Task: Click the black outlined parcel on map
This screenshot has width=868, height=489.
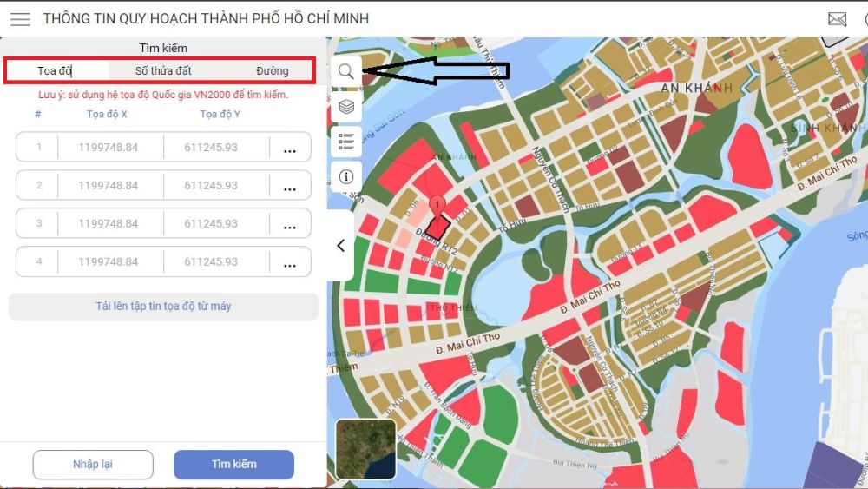Action: pos(437,228)
